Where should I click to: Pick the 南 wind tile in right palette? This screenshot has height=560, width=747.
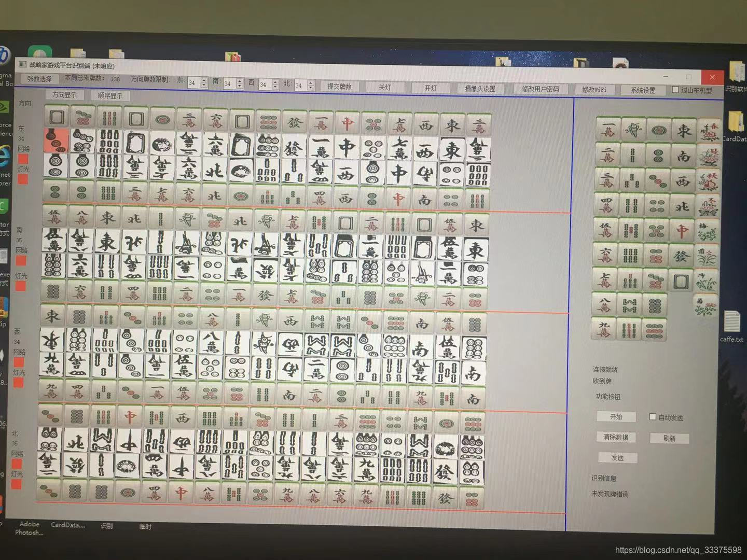684,156
